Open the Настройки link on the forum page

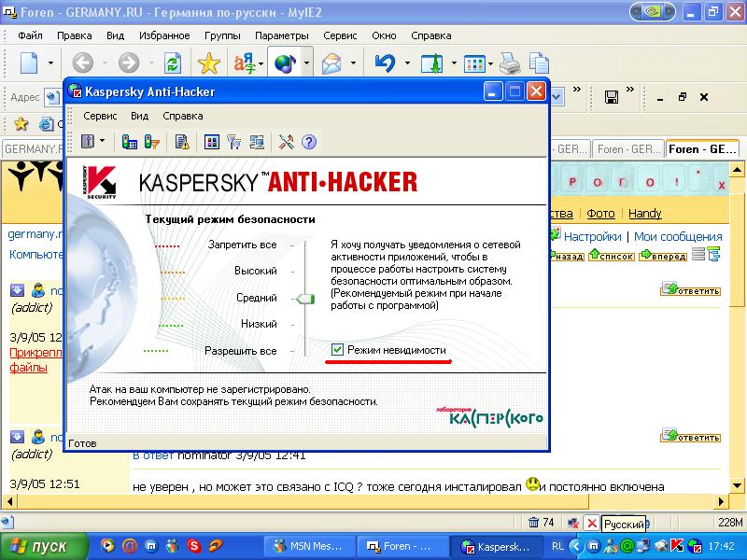592,237
